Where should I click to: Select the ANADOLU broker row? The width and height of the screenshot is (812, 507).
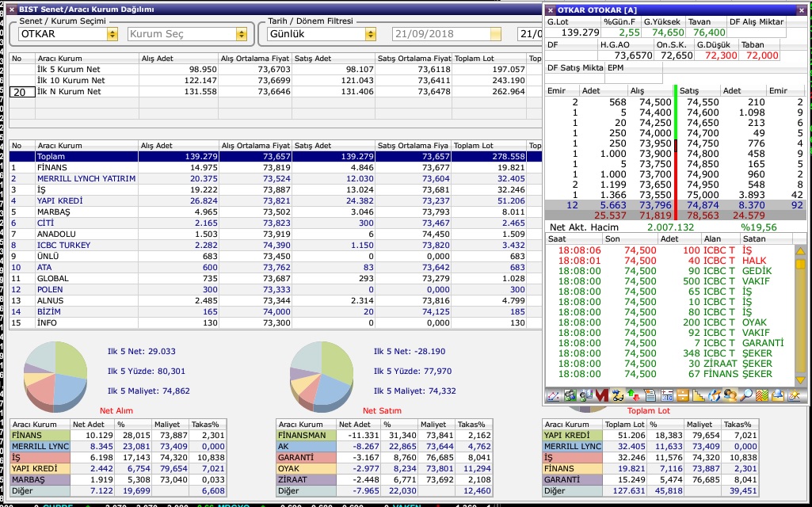pyautogui.click(x=276, y=234)
